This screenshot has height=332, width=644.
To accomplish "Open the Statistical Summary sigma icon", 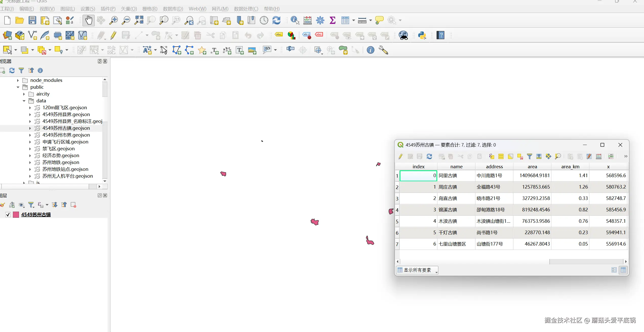I will [333, 20].
